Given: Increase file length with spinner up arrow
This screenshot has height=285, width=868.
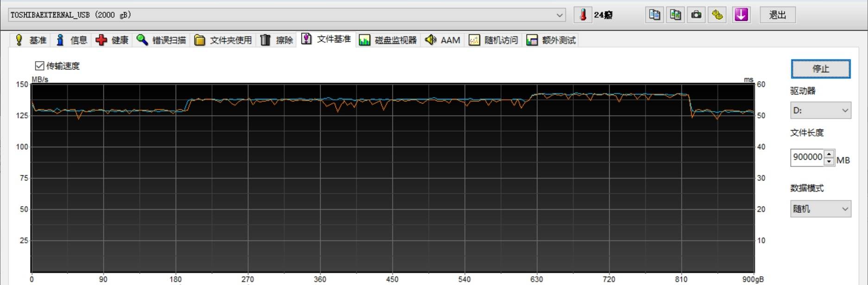Looking at the screenshot, I should point(829,154).
